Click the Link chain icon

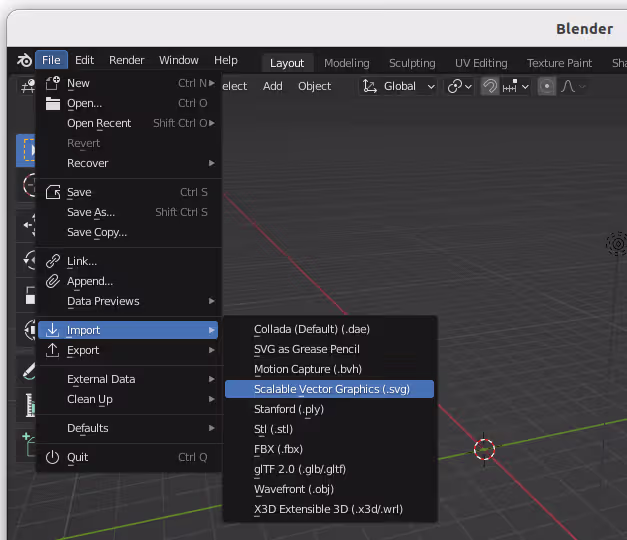tap(53, 261)
